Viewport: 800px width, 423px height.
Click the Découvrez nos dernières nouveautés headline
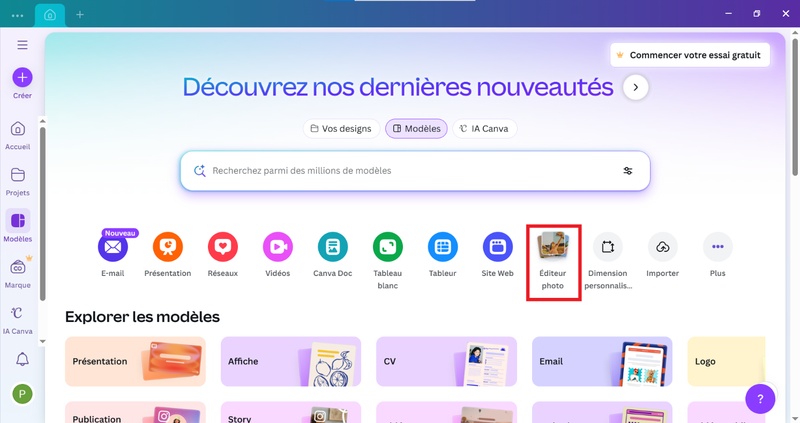pos(398,87)
